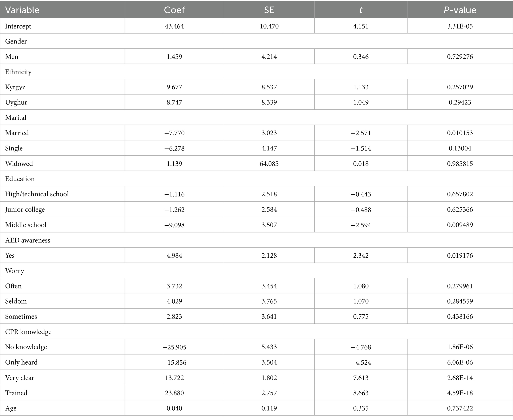Screen dimensions: 513x420
Task: Select Trained P-value 4.59E-18
Action: click(460, 393)
